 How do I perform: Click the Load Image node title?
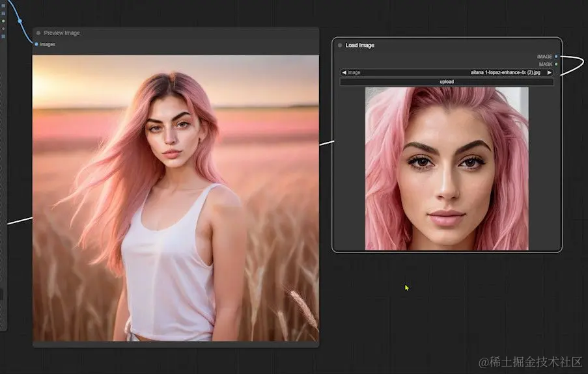pos(359,46)
